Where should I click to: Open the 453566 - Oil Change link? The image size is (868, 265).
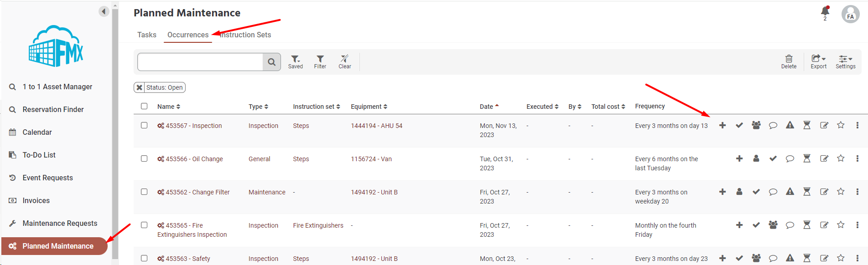point(194,159)
